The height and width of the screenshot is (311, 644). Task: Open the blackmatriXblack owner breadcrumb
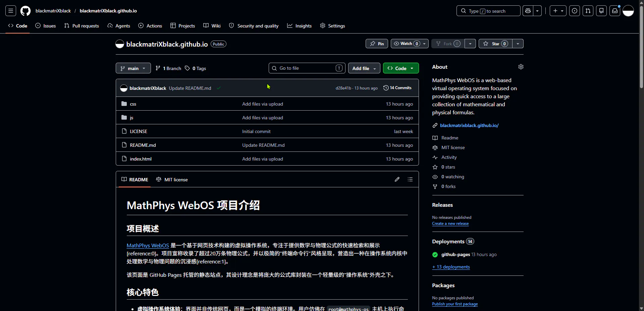53,11
